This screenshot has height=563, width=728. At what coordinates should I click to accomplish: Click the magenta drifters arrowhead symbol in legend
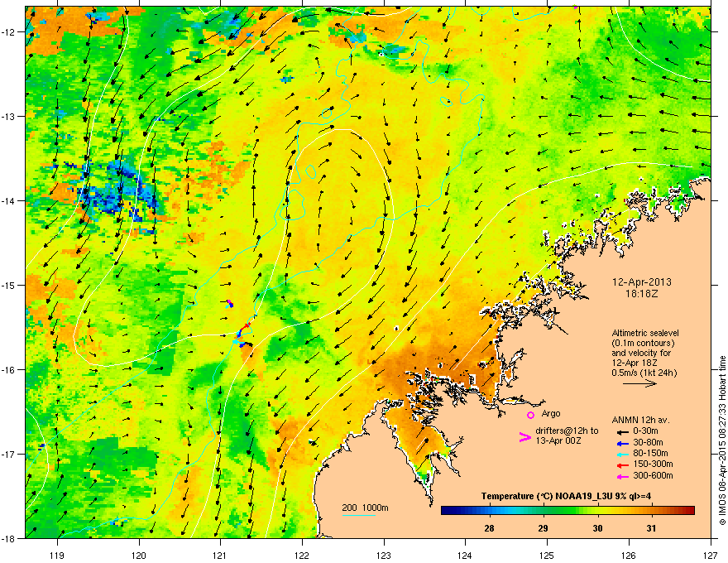click(524, 437)
